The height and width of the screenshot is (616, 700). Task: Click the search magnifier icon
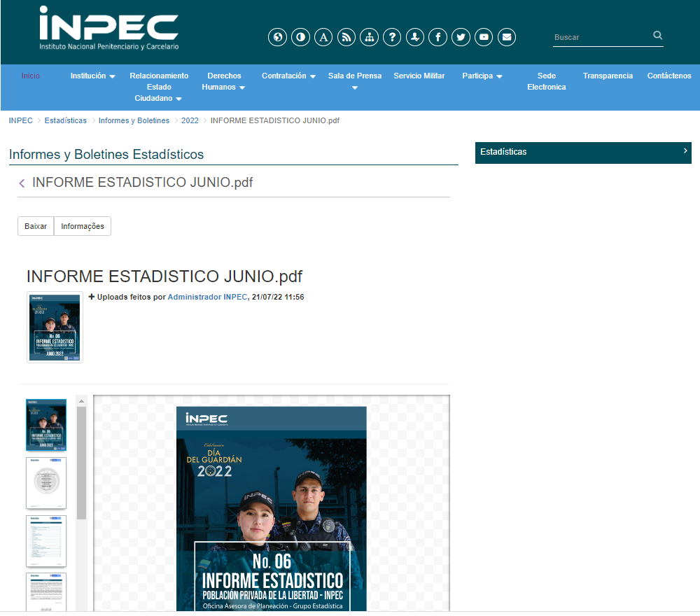[657, 35]
